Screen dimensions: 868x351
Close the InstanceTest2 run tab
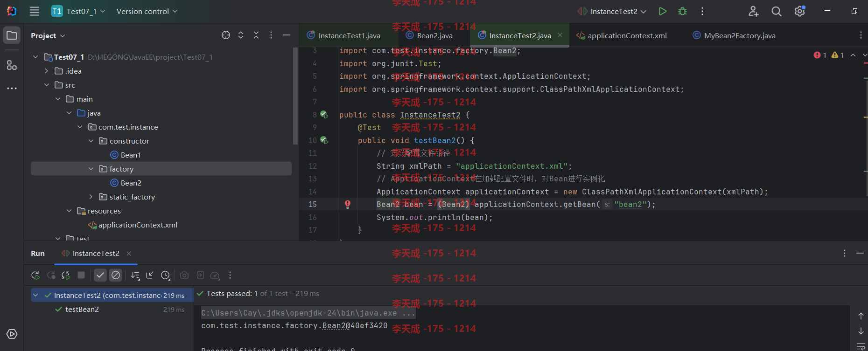pyautogui.click(x=129, y=253)
